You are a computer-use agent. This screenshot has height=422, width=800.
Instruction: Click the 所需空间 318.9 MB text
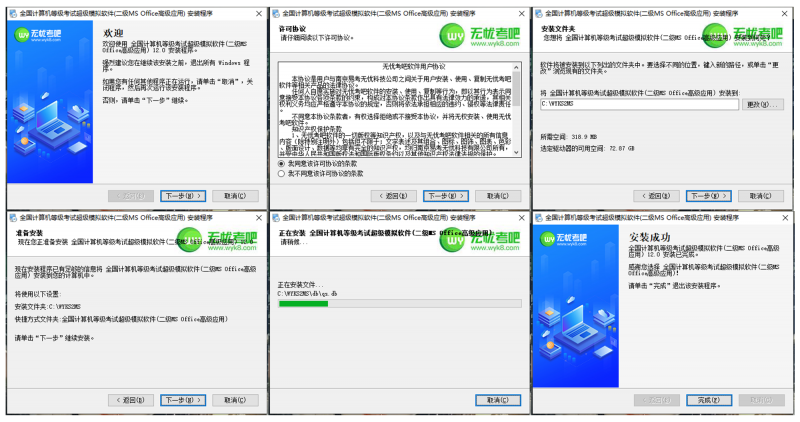click(x=568, y=137)
